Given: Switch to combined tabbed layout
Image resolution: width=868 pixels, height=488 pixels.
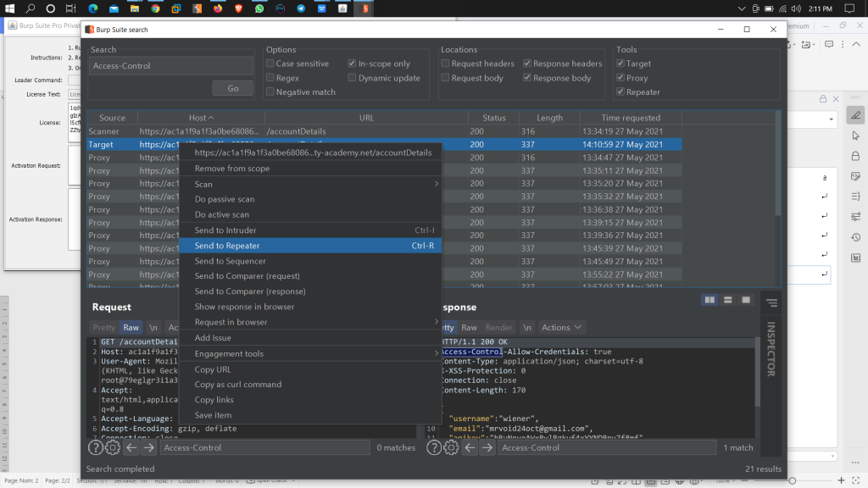Looking at the screenshot, I should coord(746,300).
